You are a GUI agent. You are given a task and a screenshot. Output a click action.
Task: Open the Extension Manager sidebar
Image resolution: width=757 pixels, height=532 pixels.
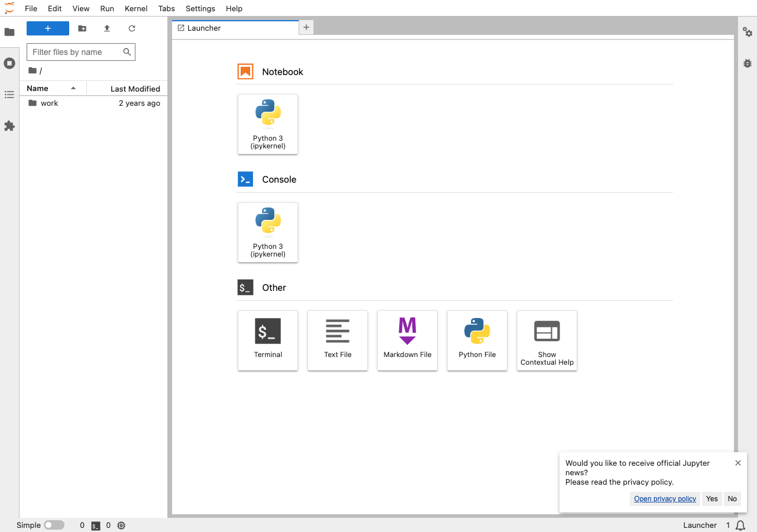point(9,126)
